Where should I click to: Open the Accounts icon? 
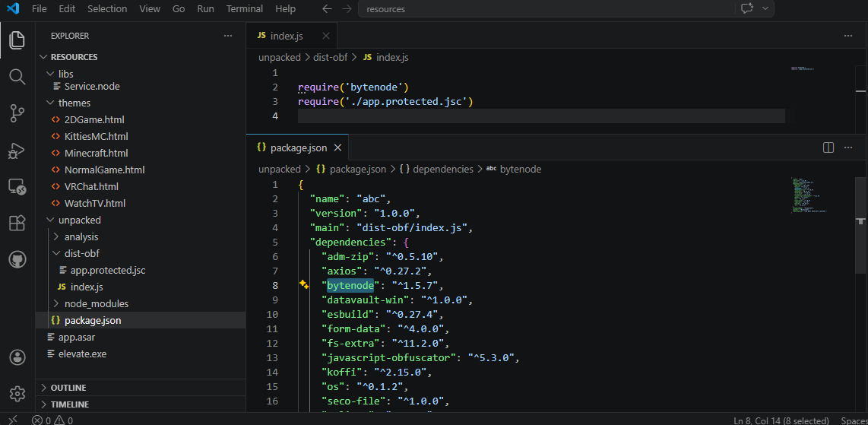pyautogui.click(x=17, y=357)
